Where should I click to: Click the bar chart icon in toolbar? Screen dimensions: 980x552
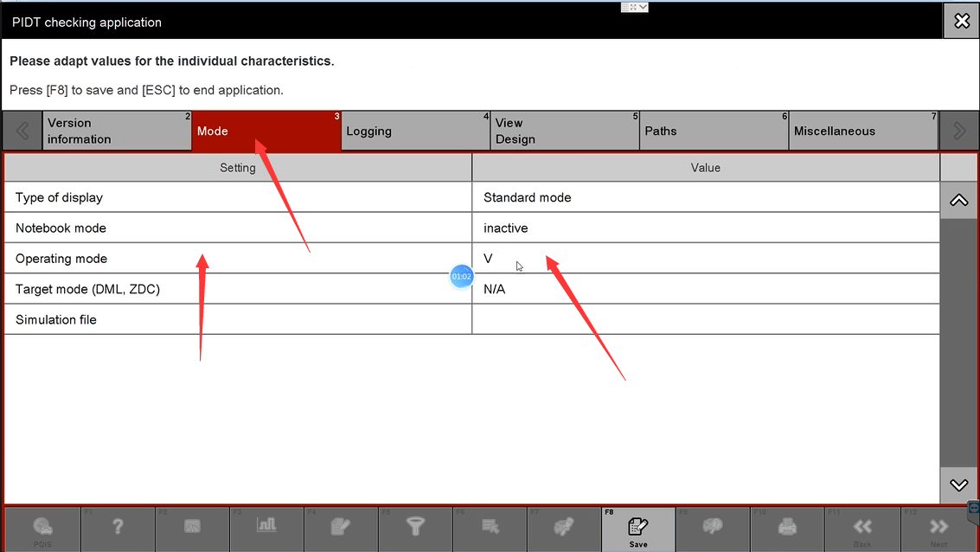[x=266, y=526]
